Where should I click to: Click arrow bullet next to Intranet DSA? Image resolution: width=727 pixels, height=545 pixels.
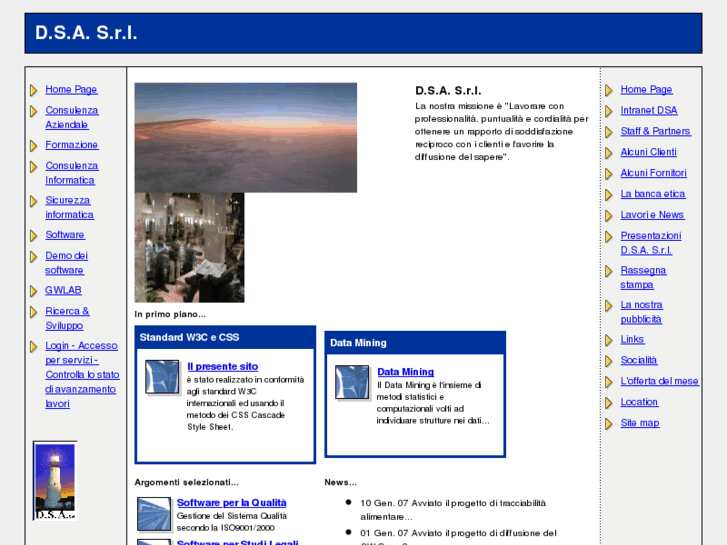tap(609, 111)
